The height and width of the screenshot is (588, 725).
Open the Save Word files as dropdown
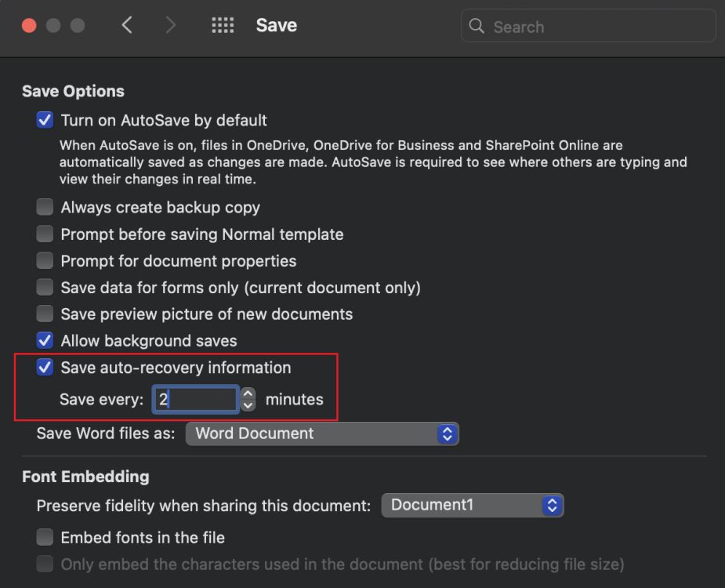click(321, 433)
